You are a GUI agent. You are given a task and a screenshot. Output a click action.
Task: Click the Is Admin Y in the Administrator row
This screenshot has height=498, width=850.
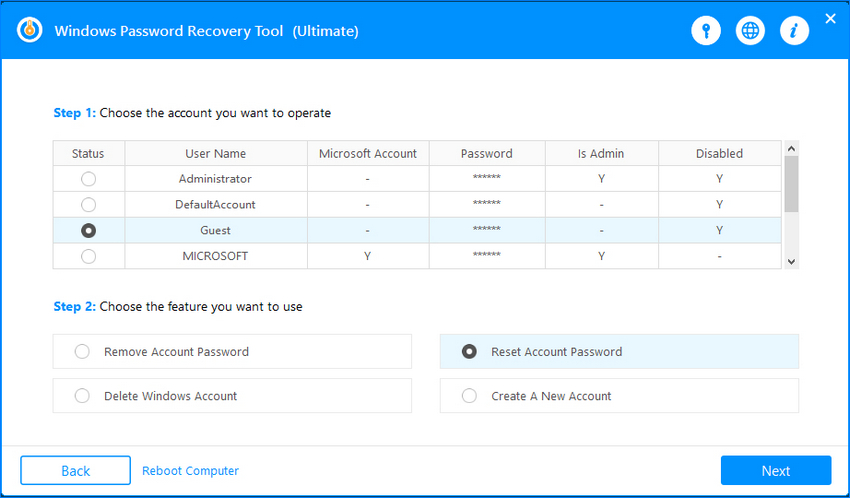(x=601, y=179)
